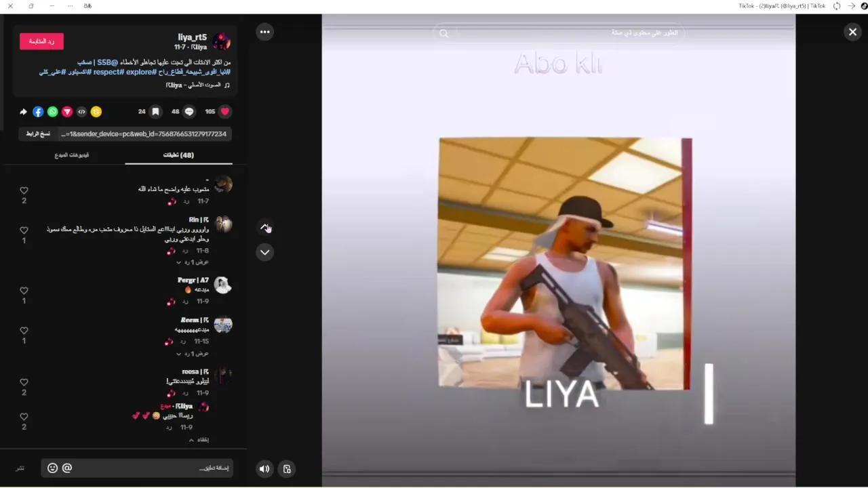Viewport: 868px width, 488px height.
Task: Reply to Reem's comment
Action: (183, 342)
